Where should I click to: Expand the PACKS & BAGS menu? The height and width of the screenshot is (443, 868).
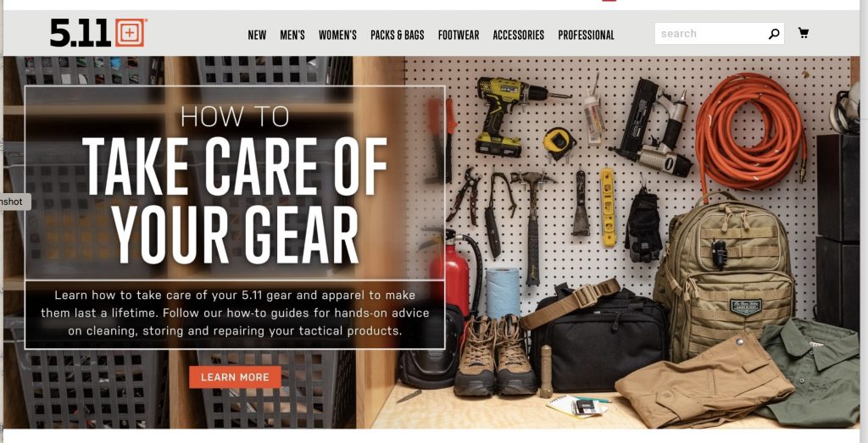point(398,35)
